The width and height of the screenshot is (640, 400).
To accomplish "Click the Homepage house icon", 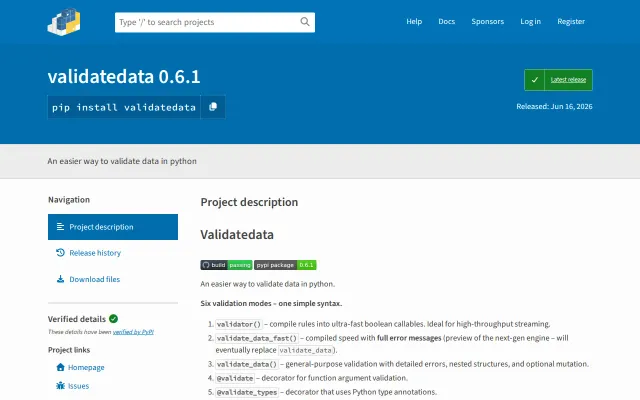I will click(60, 367).
